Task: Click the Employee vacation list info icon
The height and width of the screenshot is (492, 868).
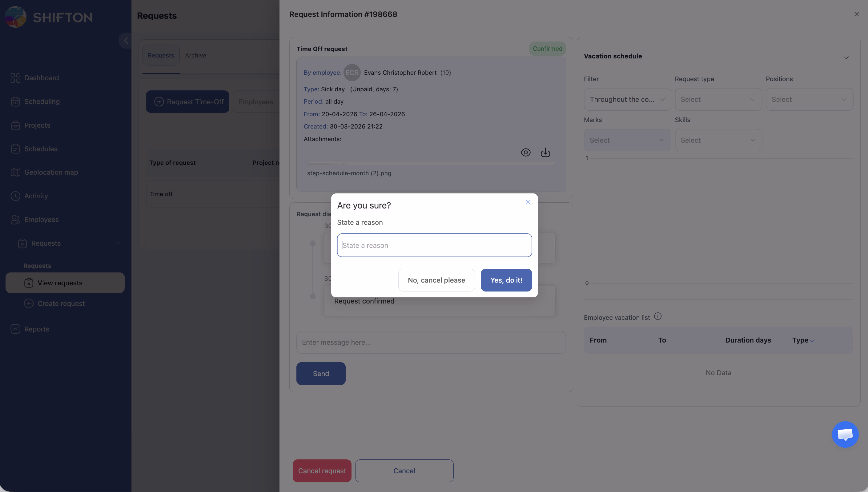Action: pyautogui.click(x=658, y=317)
